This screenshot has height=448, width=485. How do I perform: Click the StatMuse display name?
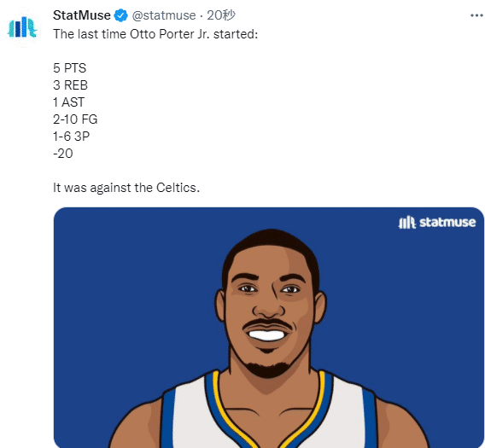pos(82,15)
